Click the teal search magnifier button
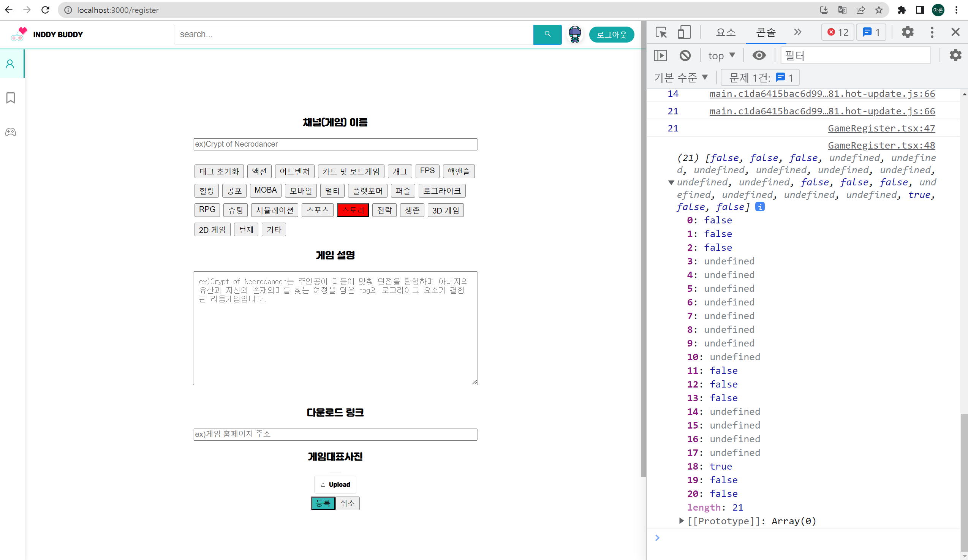Image resolution: width=968 pixels, height=560 pixels. (x=547, y=34)
